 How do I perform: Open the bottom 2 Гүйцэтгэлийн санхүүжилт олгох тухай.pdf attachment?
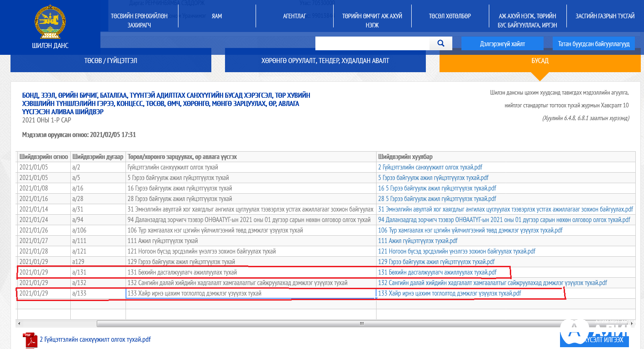point(95,339)
